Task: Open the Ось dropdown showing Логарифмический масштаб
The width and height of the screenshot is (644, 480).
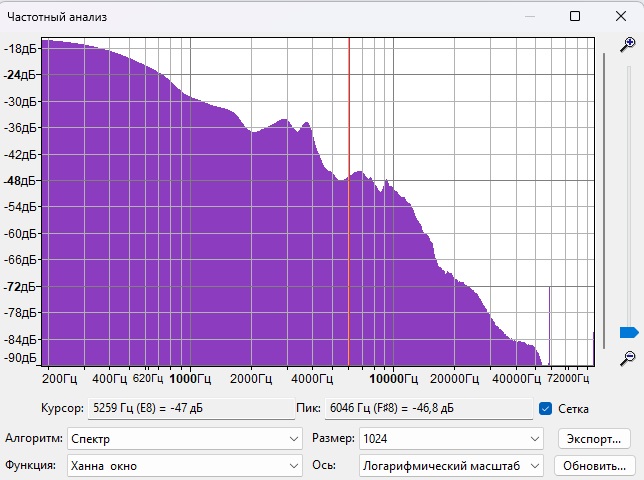Action: pyautogui.click(x=451, y=466)
